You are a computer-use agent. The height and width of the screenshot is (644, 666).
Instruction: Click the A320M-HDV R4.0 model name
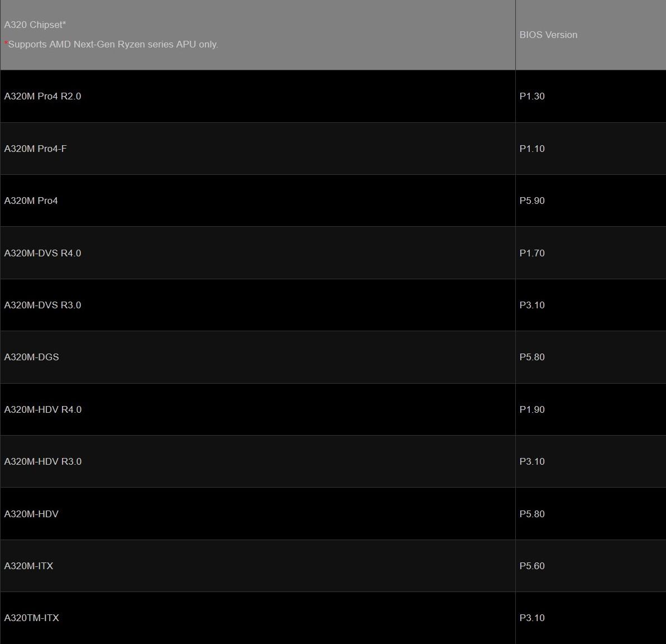pyautogui.click(x=42, y=409)
